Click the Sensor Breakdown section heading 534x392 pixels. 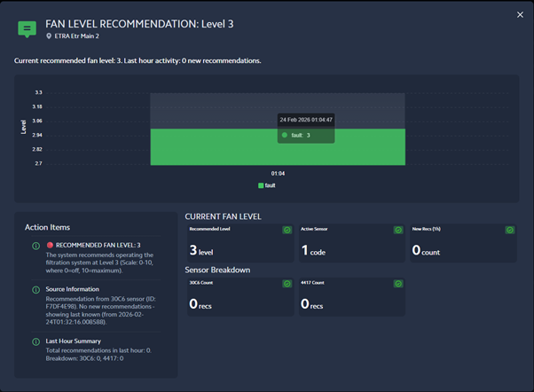click(x=217, y=270)
